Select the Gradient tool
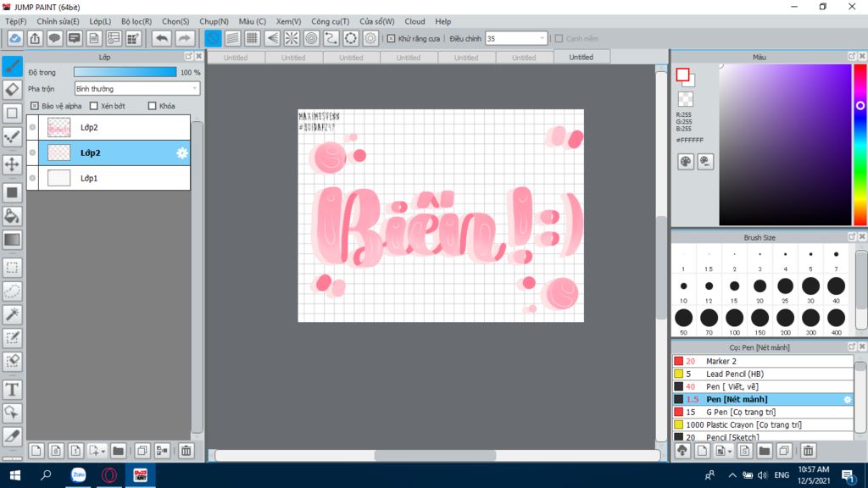868x488 pixels. 12,240
